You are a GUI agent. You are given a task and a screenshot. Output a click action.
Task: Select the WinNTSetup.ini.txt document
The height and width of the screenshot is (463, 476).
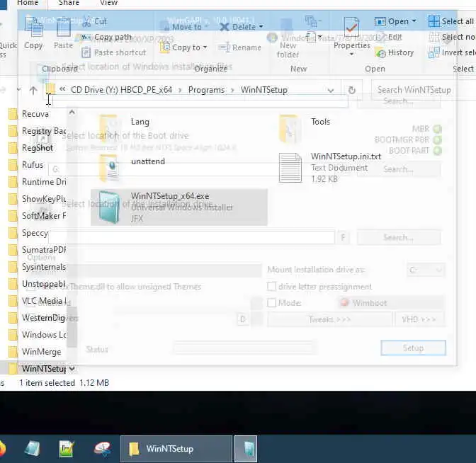click(x=331, y=168)
